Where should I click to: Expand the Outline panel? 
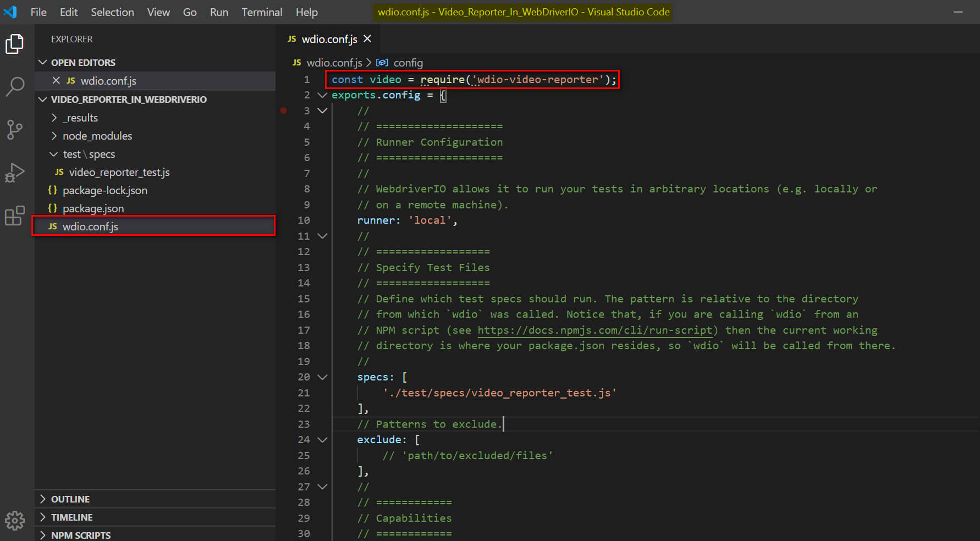[43, 499]
